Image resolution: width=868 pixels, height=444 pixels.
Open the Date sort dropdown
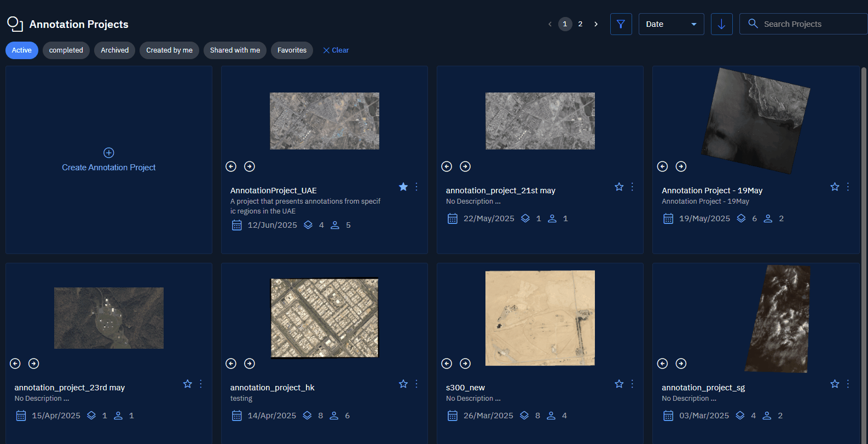[671, 24]
